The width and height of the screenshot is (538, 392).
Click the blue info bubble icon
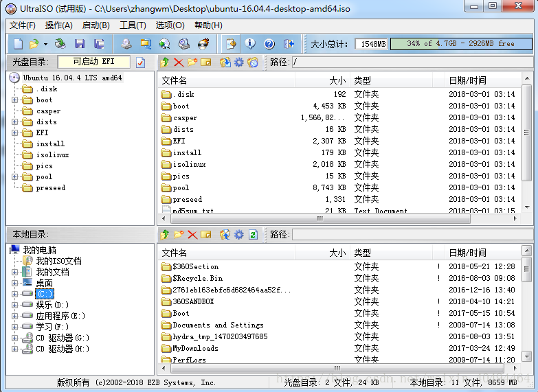[x=250, y=44]
